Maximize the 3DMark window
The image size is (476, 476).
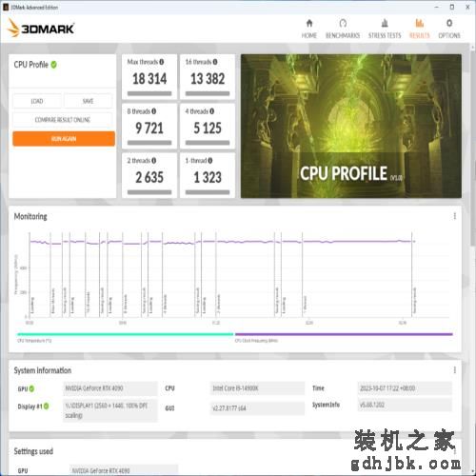pyautogui.click(x=452, y=7)
